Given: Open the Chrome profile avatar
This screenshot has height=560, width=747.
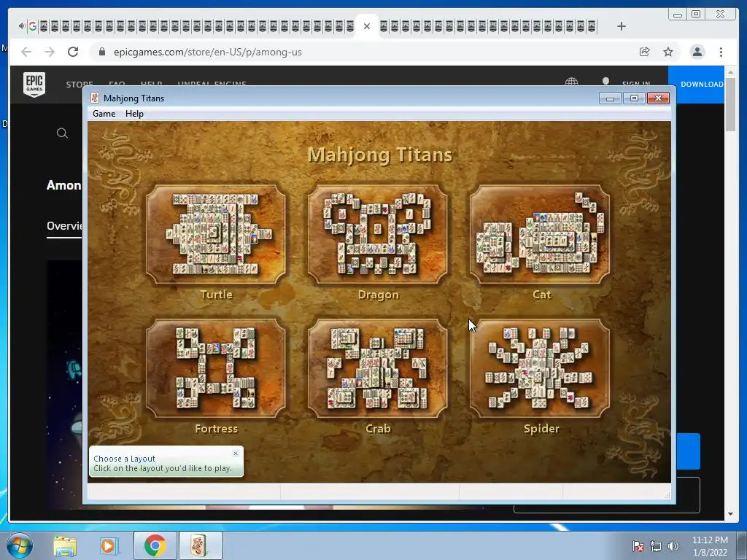Looking at the screenshot, I should 697,52.
